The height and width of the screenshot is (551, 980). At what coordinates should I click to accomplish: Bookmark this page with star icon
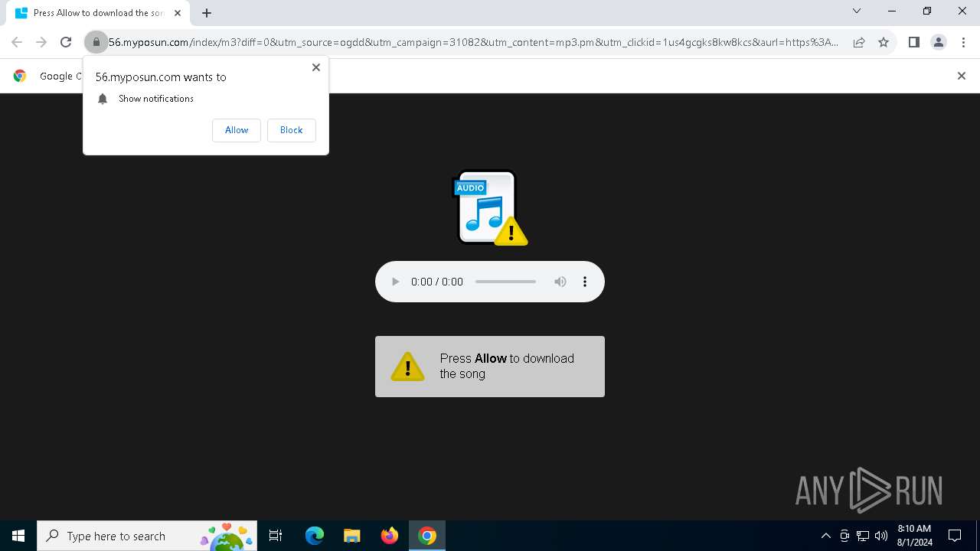pyautogui.click(x=884, y=42)
